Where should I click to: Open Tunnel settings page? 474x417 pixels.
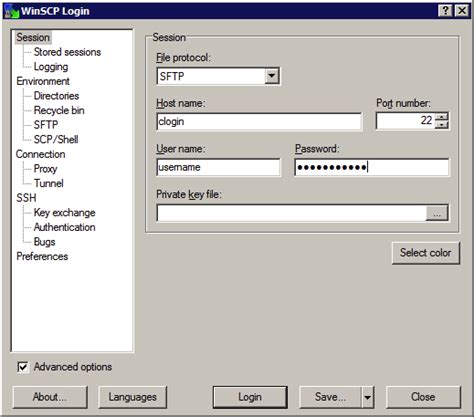click(x=49, y=183)
